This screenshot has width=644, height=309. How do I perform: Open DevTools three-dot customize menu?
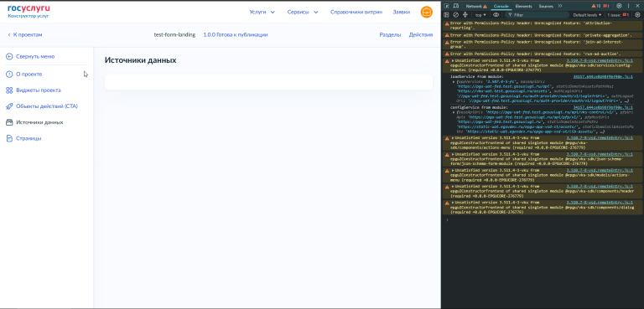(628, 6)
